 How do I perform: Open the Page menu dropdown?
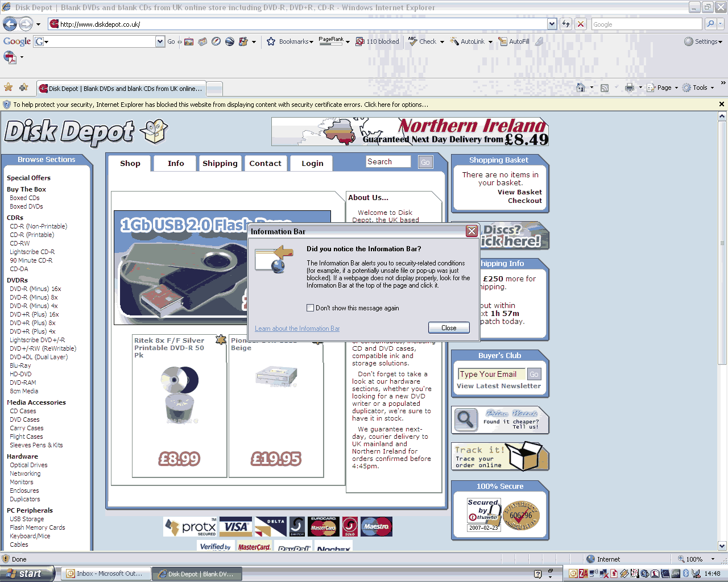click(663, 88)
